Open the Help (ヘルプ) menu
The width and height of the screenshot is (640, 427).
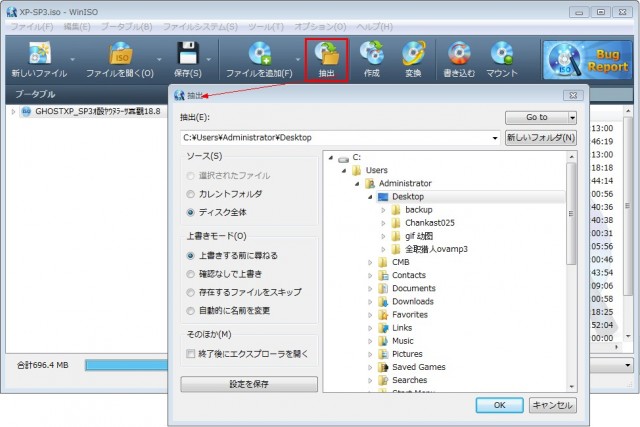[x=374, y=27]
